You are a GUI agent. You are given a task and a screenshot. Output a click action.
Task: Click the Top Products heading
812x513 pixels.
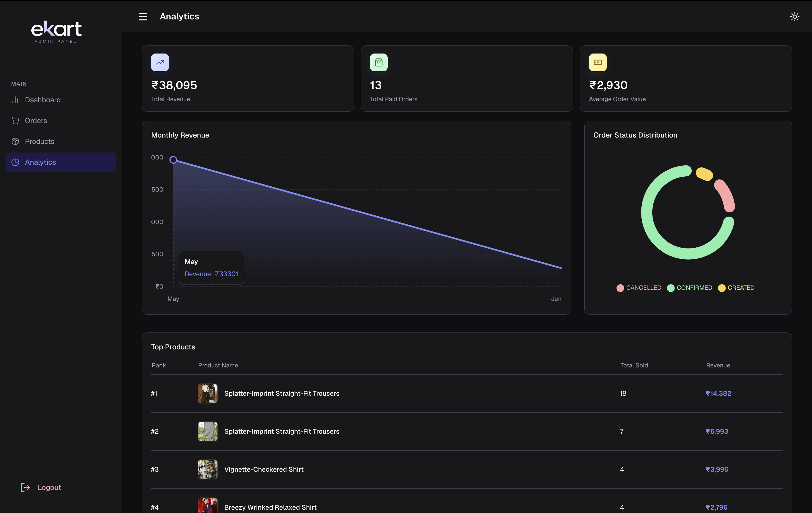click(x=173, y=347)
